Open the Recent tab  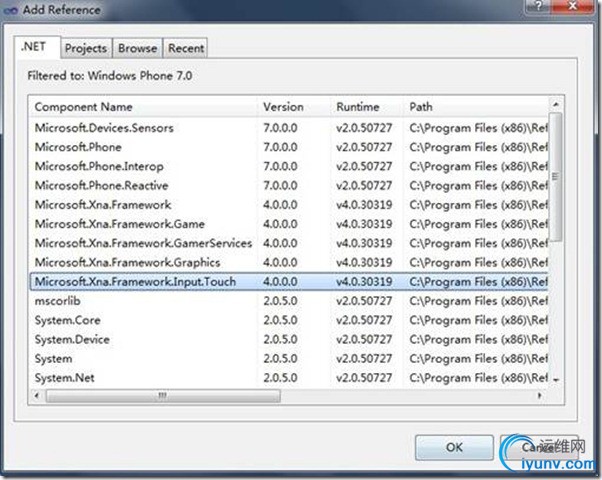pos(186,48)
